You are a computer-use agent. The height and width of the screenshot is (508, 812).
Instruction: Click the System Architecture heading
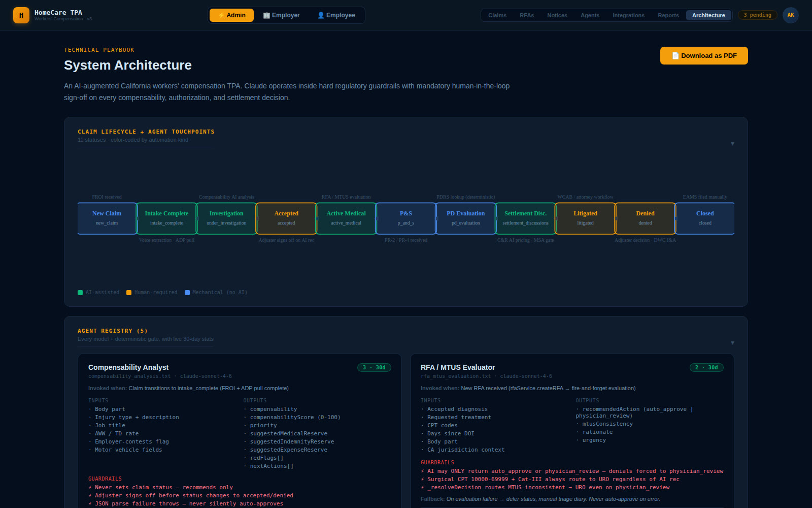128,65
